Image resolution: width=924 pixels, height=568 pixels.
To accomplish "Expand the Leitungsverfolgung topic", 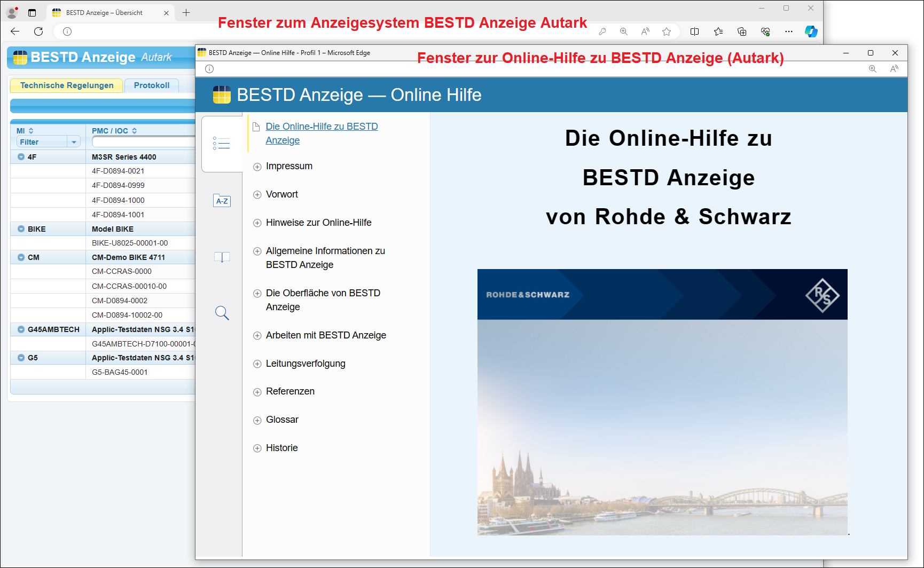I will pos(257,364).
